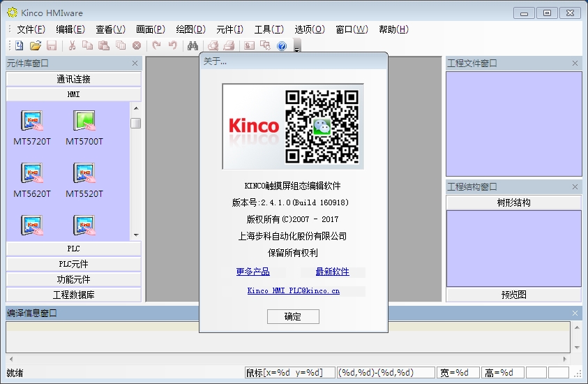Screen dimensions: 588x384
Task: Click the binoculars Find icon
Action: click(193, 46)
